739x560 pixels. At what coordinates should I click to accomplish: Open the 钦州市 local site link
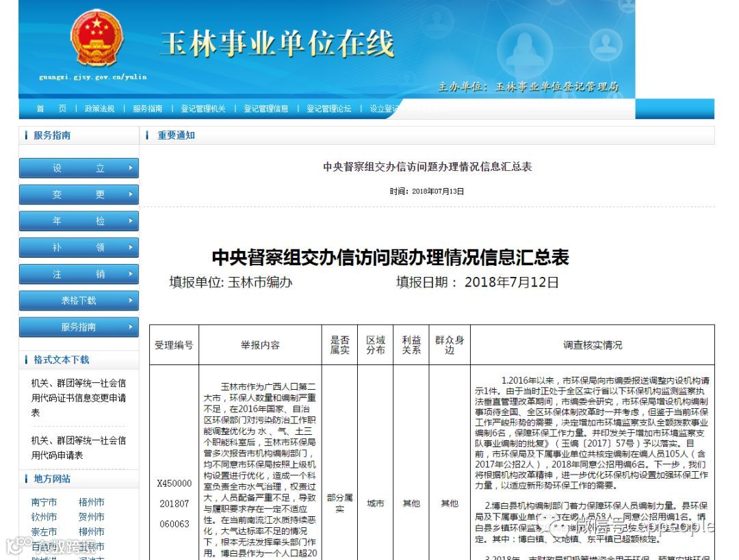[44, 517]
